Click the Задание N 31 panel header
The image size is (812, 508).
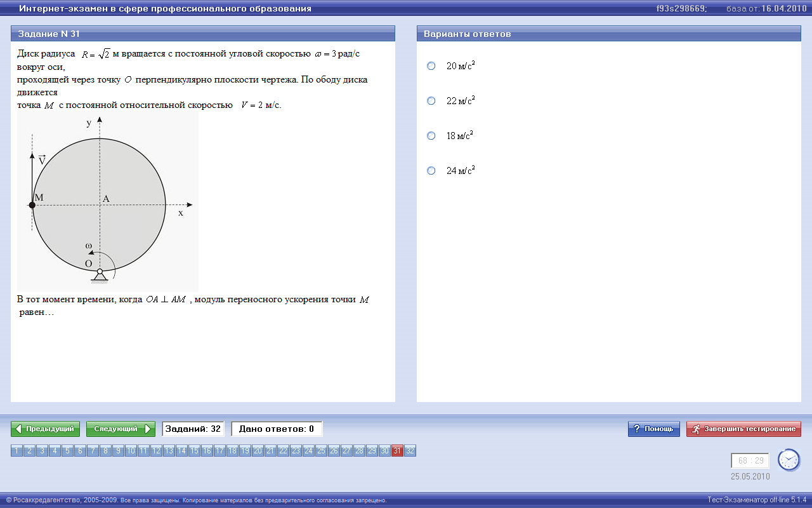[203, 34]
